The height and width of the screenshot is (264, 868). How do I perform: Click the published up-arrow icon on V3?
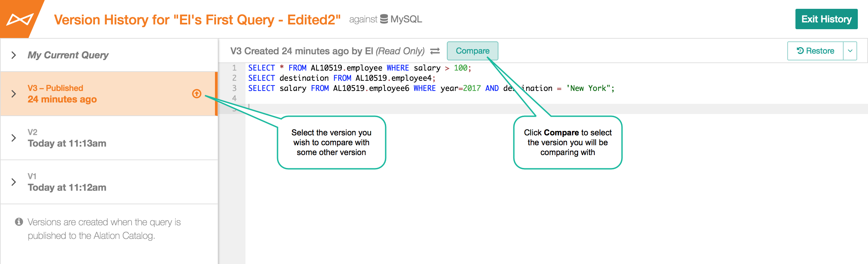coord(197,94)
